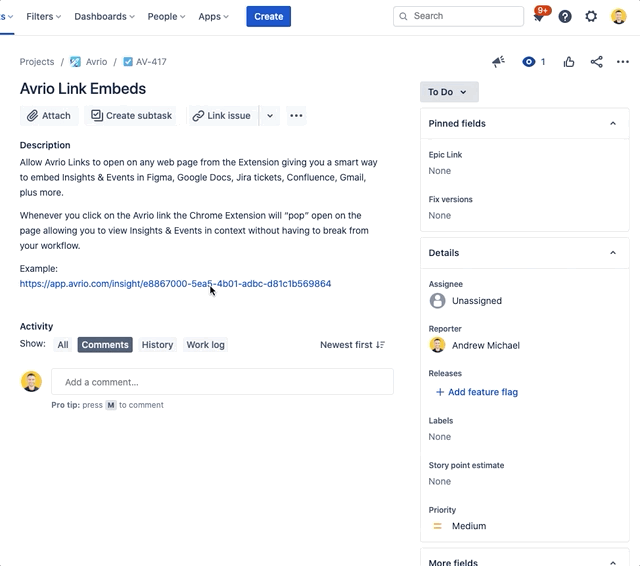Click the plus icon before Add feature flag

coord(440,392)
